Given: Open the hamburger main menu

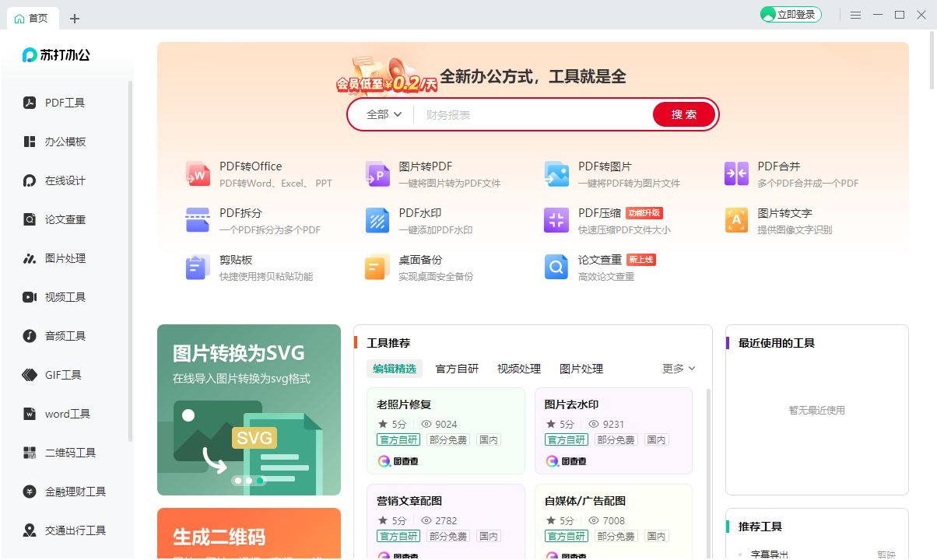Looking at the screenshot, I should pos(855,15).
